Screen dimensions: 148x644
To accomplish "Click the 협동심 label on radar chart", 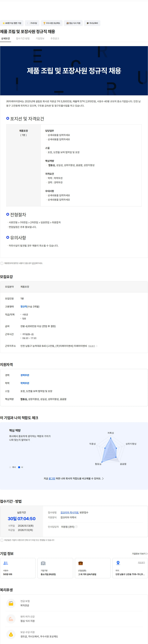I will pos(98,464).
